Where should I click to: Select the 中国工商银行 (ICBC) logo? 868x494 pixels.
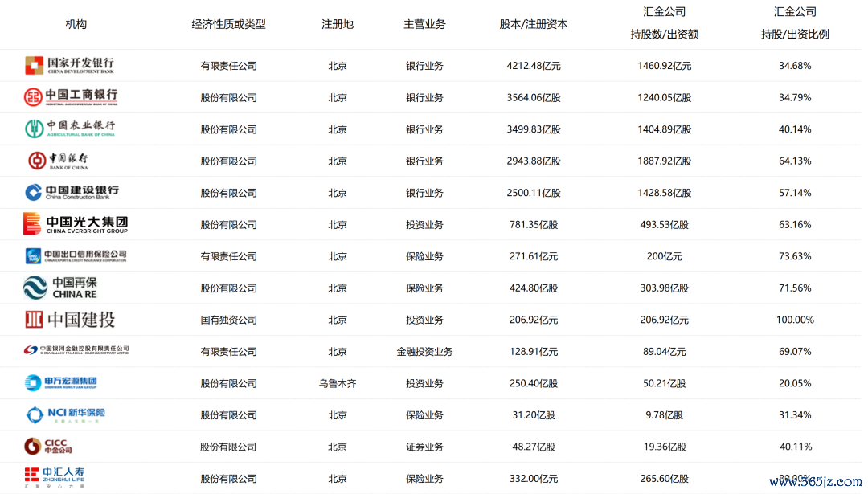pyautogui.click(x=71, y=97)
